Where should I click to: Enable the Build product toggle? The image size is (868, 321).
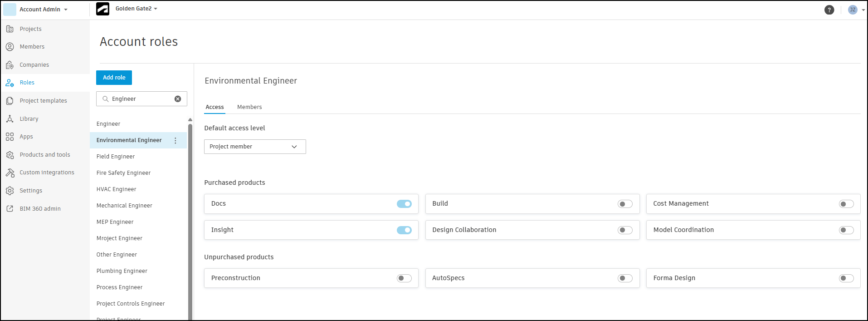pyautogui.click(x=625, y=204)
